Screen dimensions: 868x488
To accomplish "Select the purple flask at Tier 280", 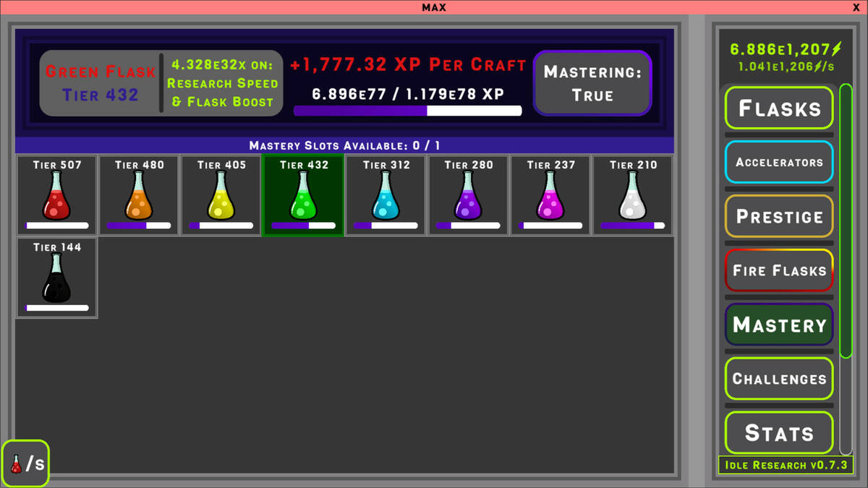I will tap(469, 195).
